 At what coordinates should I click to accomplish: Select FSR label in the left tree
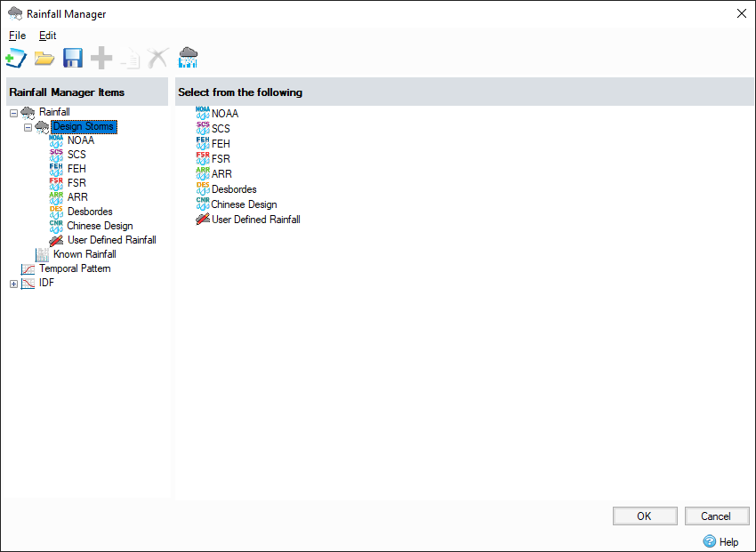click(76, 183)
